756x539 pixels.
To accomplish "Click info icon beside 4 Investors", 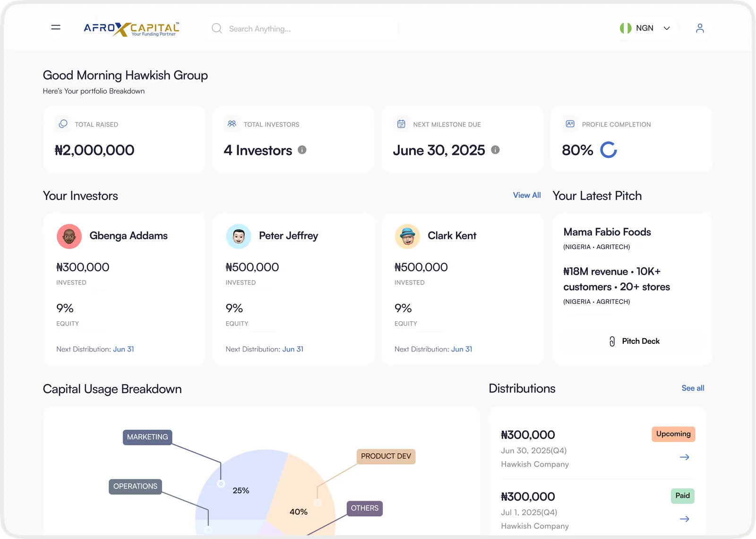I will tap(302, 150).
